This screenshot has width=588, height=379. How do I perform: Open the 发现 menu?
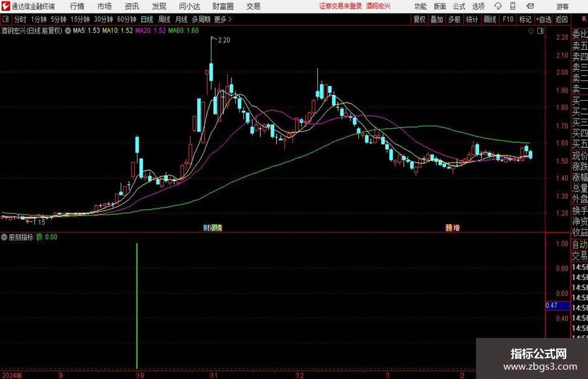coord(159,6)
